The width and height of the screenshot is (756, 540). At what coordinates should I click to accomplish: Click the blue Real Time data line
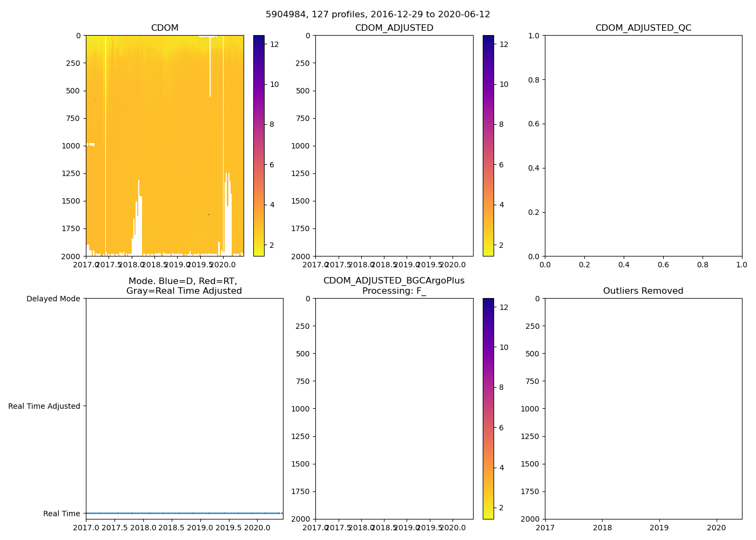[184, 513]
